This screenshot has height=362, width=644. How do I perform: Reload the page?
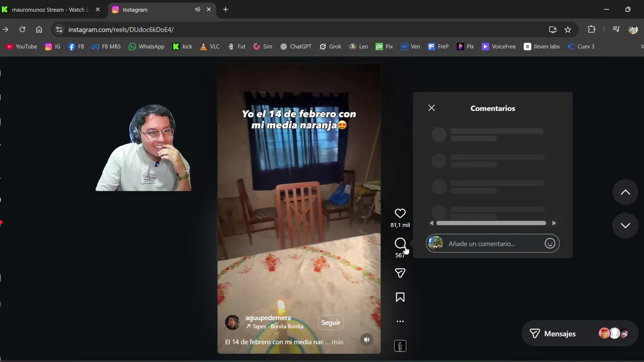pos(22,30)
